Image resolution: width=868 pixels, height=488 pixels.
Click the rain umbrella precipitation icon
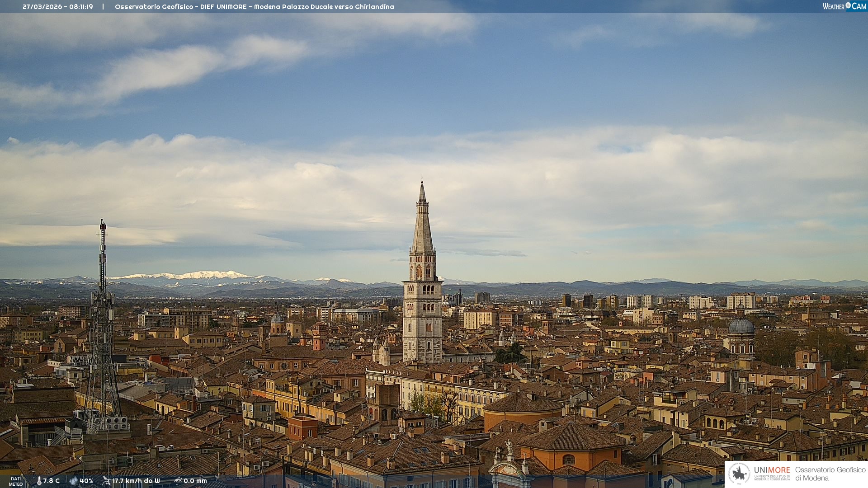(178, 481)
